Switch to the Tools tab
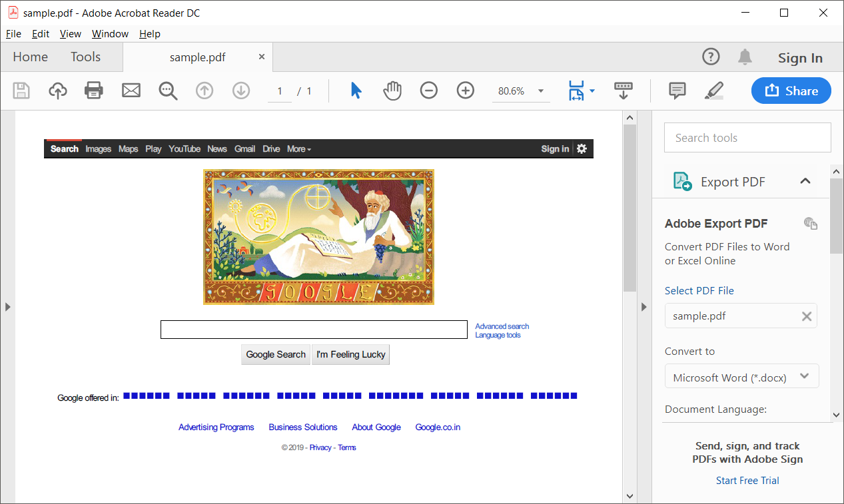The height and width of the screenshot is (504, 844). point(85,57)
